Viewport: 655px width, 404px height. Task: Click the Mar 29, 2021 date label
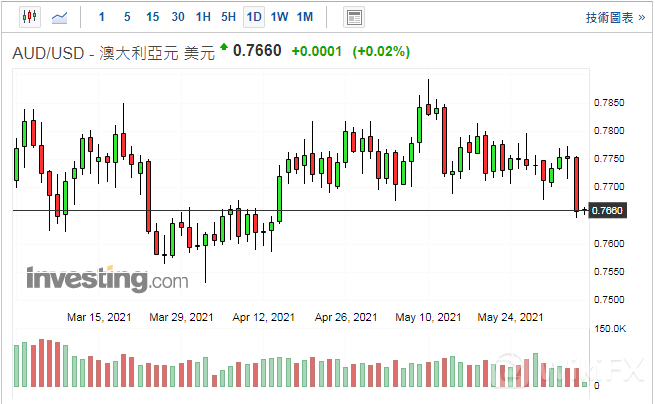point(182,317)
